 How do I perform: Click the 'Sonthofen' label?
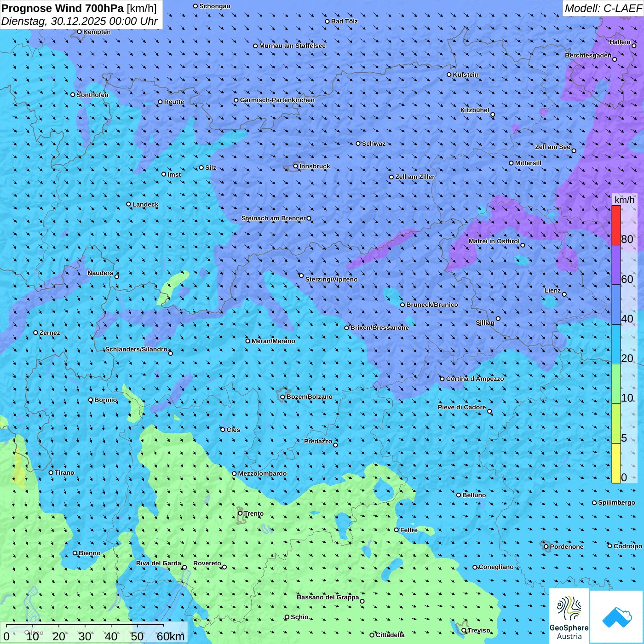[x=92, y=95]
